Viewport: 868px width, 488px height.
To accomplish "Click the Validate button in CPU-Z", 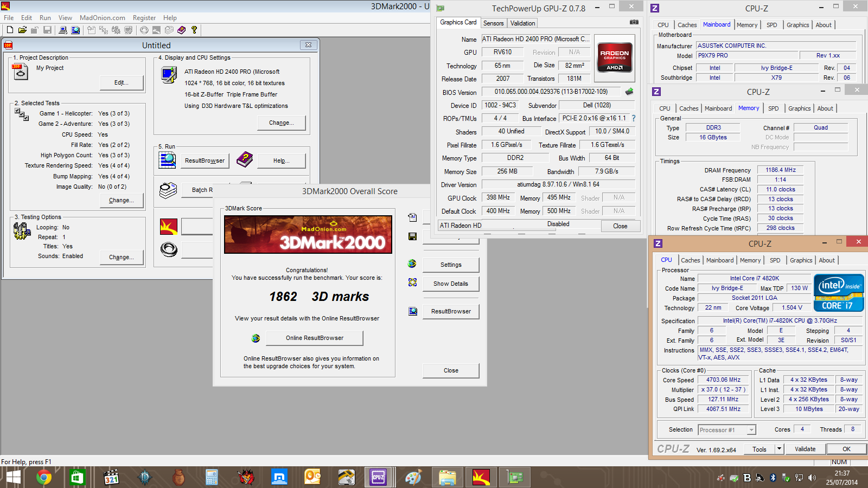I will coord(805,449).
